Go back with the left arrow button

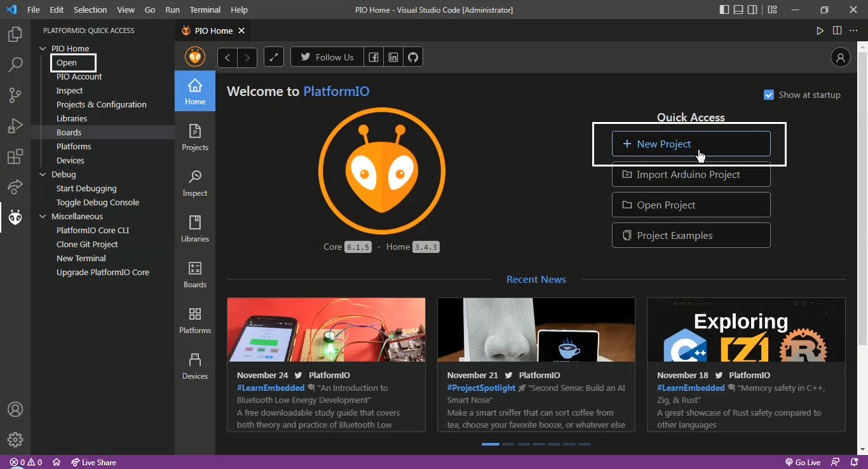[227, 57]
